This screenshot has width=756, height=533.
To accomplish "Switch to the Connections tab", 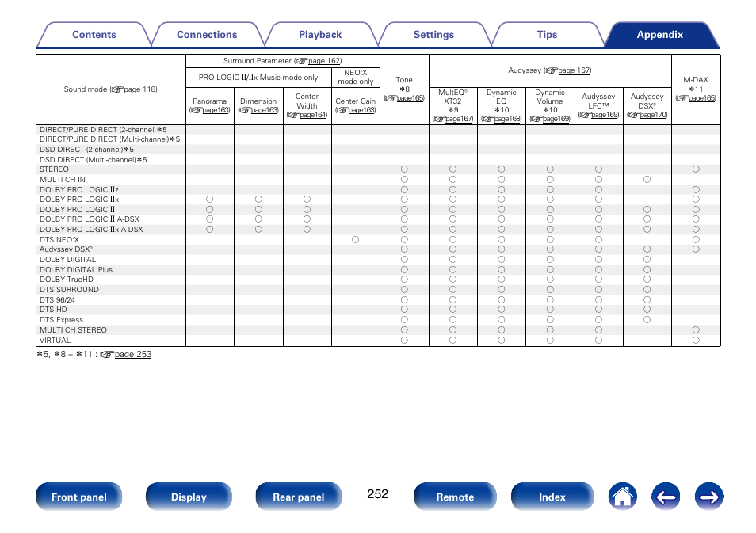I will pos(207,35).
